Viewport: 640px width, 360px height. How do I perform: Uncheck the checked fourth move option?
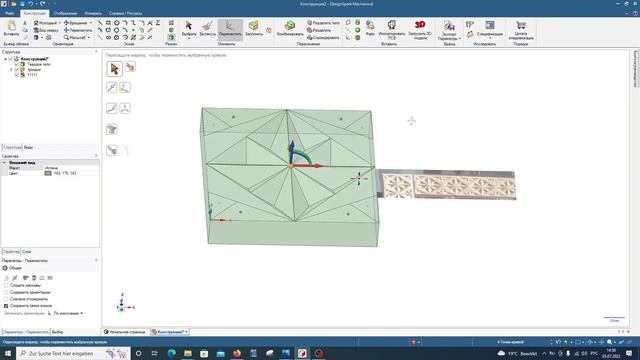pos(6,306)
